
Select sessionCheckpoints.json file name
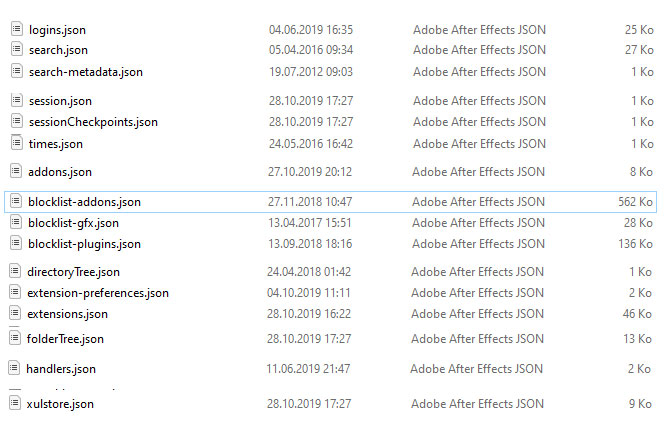coord(93,122)
